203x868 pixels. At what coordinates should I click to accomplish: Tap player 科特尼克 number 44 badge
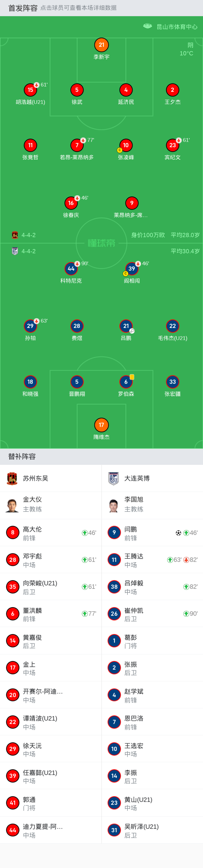pyautogui.click(x=71, y=268)
